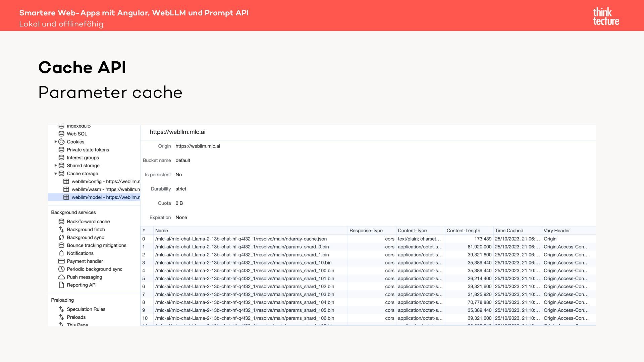Click the Push messaging cloud icon
644x362 pixels.
click(x=61, y=277)
